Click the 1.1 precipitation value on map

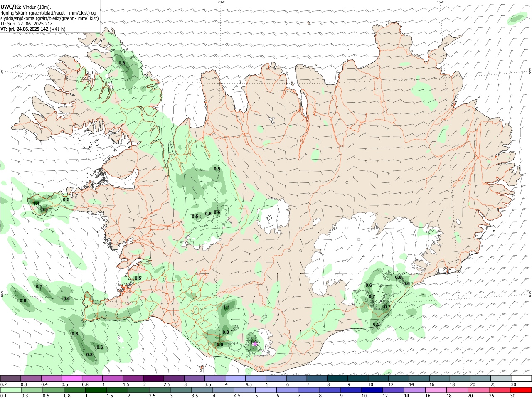click(227, 308)
